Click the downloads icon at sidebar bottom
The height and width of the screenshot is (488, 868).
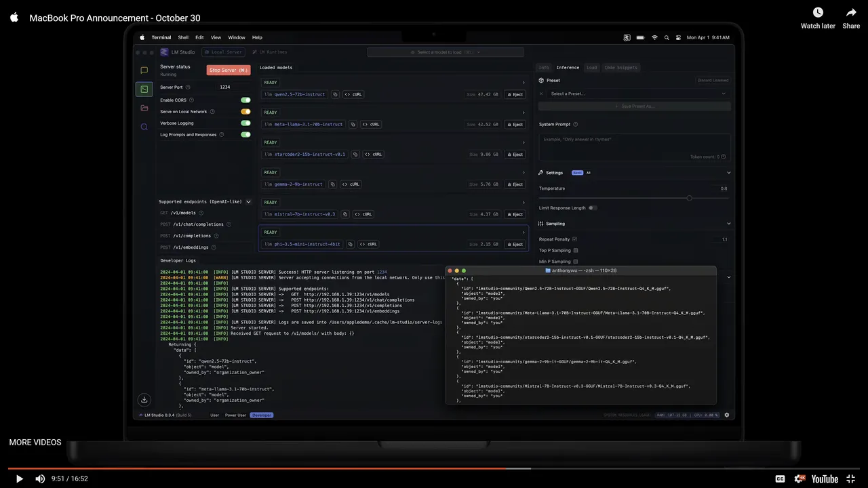144,400
